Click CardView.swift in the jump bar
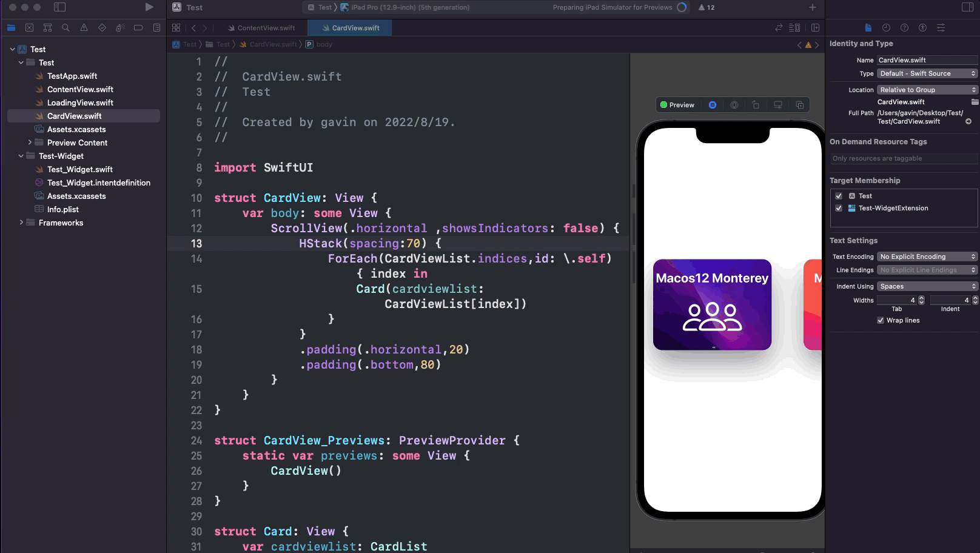Image resolution: width=980 pixels, height=553 pixels. 269,44
